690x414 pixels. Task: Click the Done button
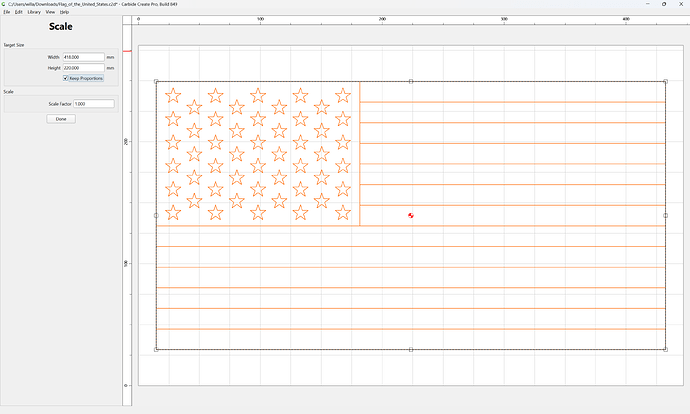click(61, 119)
